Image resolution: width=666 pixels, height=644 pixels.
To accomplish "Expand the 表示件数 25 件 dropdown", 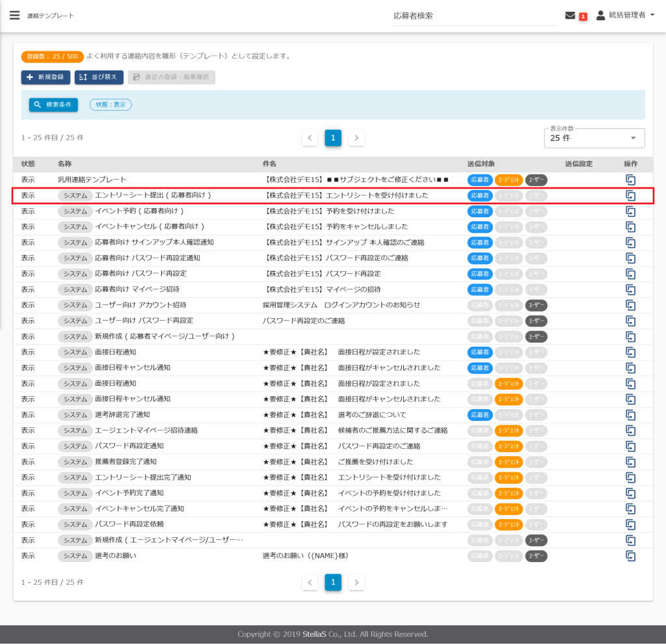I will click(x=594, y=138).
